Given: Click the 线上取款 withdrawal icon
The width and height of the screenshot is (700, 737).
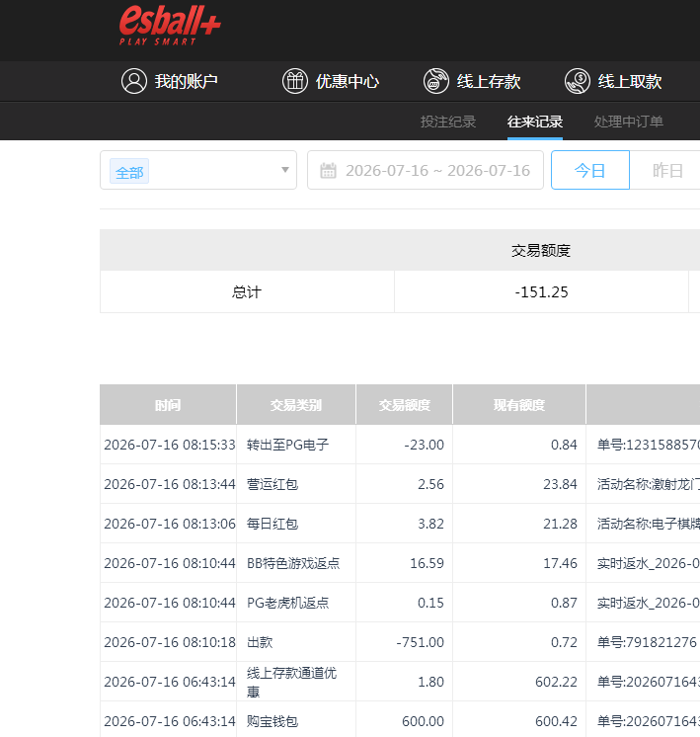Looking at the screenshot, I should click(578, 81).
